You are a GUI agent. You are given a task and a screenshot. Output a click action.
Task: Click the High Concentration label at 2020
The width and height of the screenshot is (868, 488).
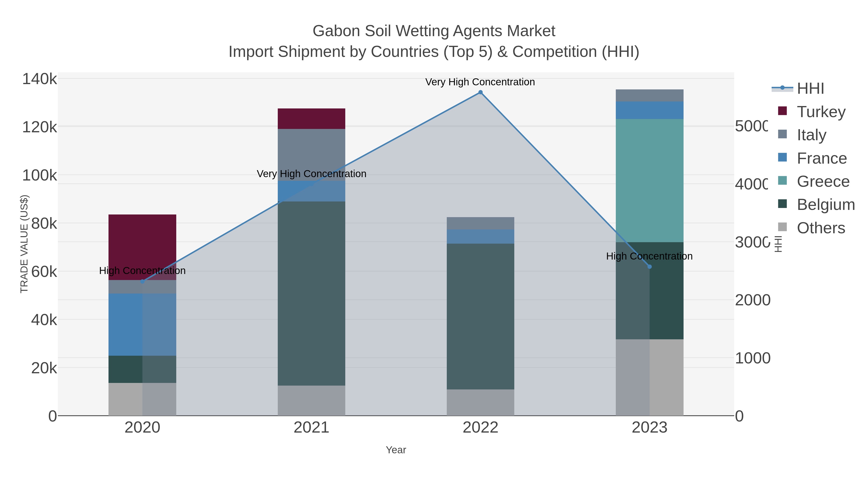click(x=142, y=271)
